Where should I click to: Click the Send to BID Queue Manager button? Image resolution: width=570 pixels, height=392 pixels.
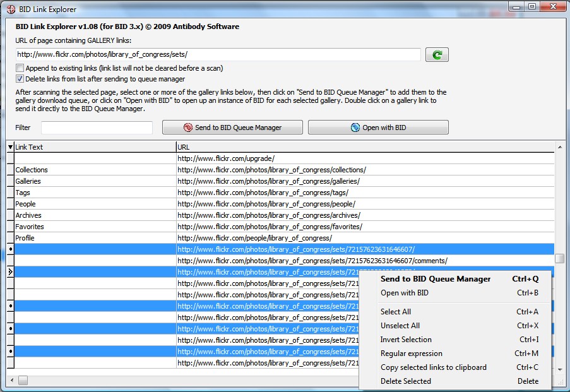pos(232,128)
